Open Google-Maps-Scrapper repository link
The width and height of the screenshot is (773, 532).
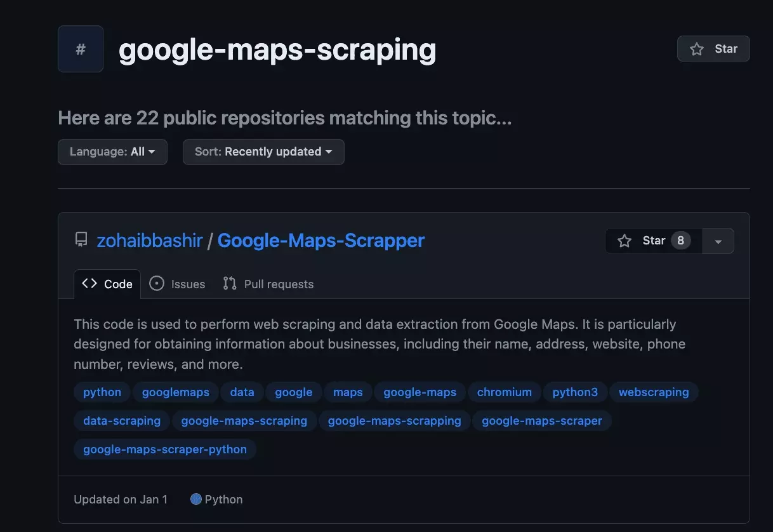[x=320, y=241]
